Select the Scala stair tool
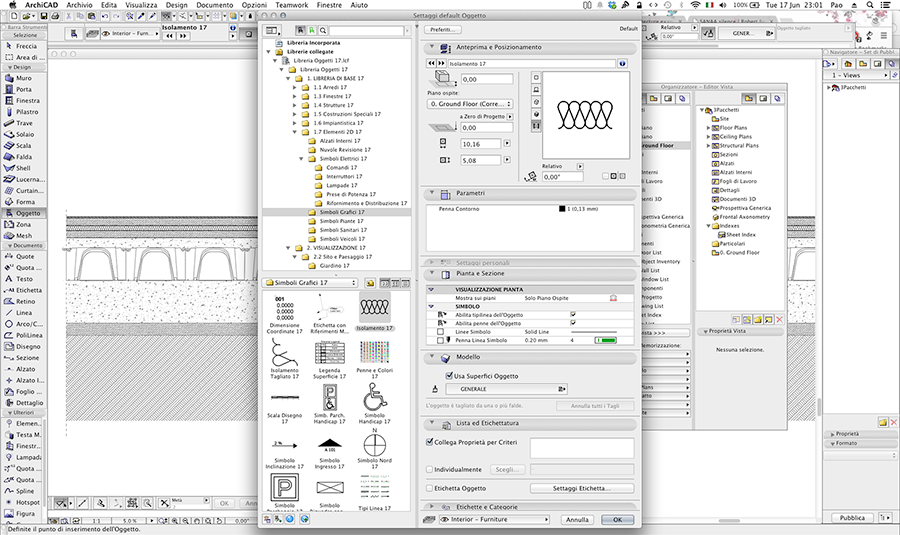This screenshot has width=900, height=535. pyautogui.click(x=24, y=145)
